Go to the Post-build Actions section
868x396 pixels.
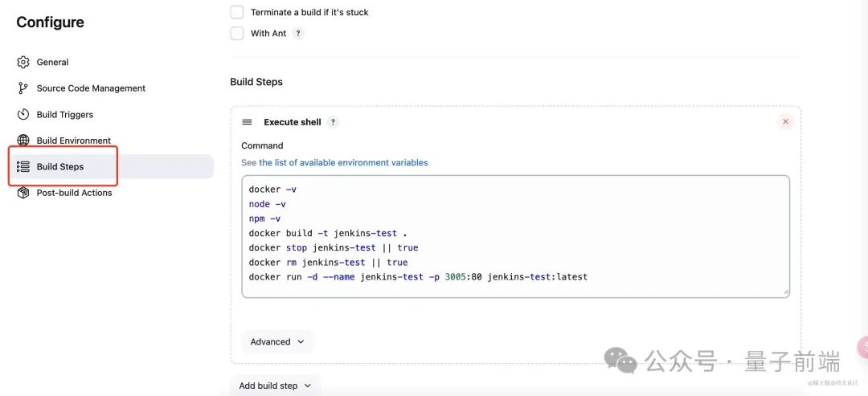tap(74, 193)
